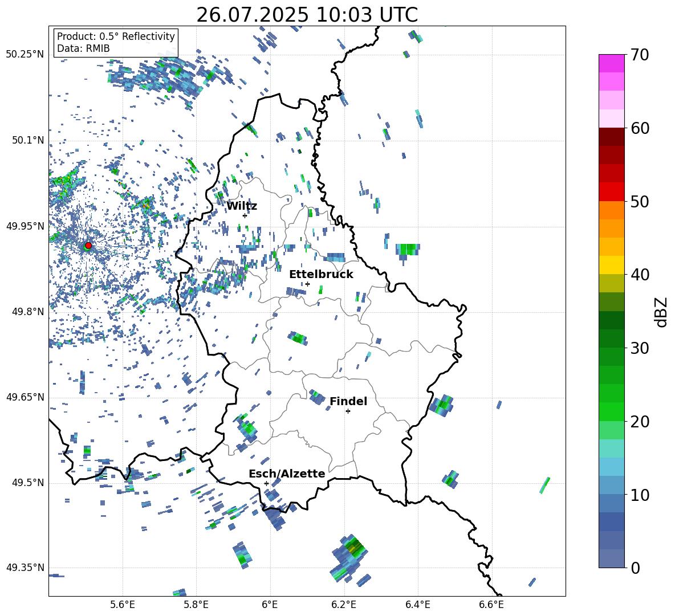Click the 50.25°N latitude label
This screenshot has height=616, width=675.
click(x=25, y=55)
